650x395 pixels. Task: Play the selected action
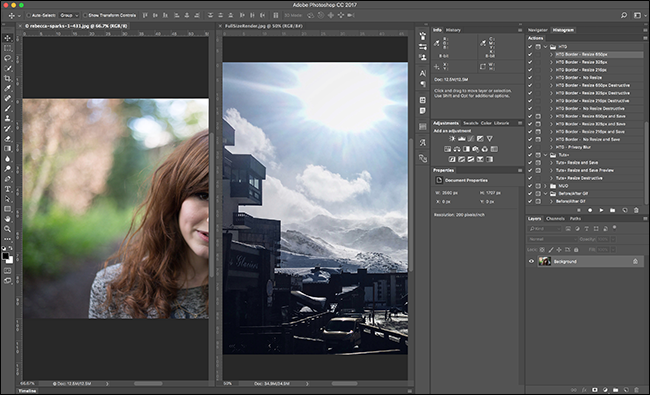tap(601, 210)
